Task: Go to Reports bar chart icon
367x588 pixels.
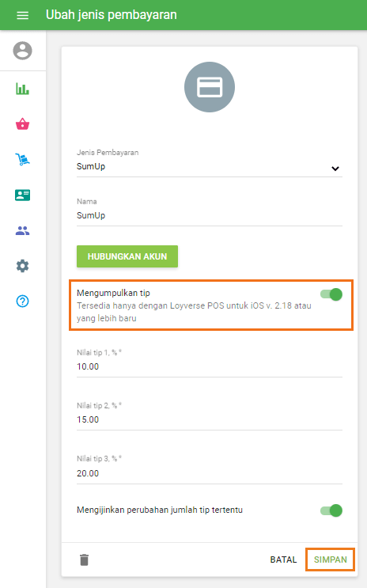Action: coord(22,89)
